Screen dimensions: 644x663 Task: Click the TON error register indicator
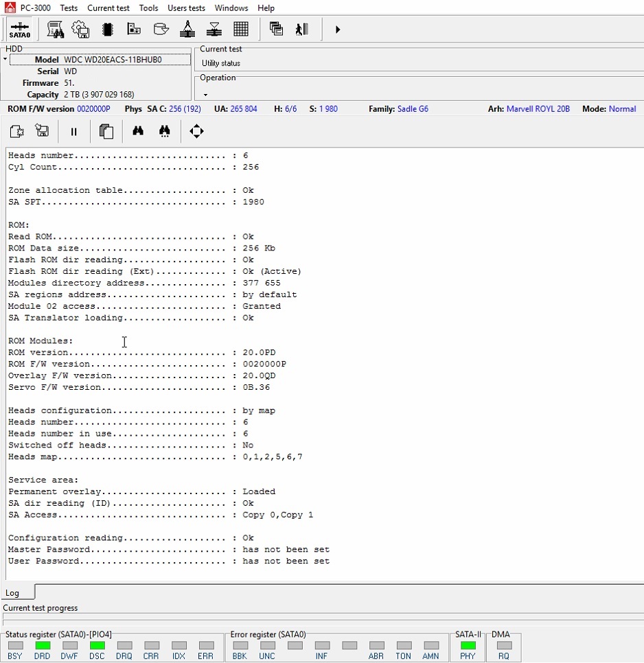(404, 645)
